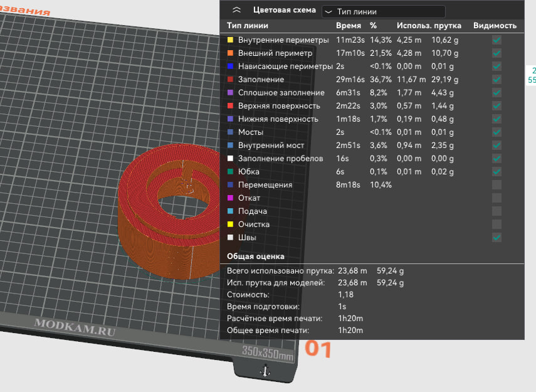Open the Тип линии color scheme dropdown
This screenshot has height=392, width=536.
coord(384,12)
